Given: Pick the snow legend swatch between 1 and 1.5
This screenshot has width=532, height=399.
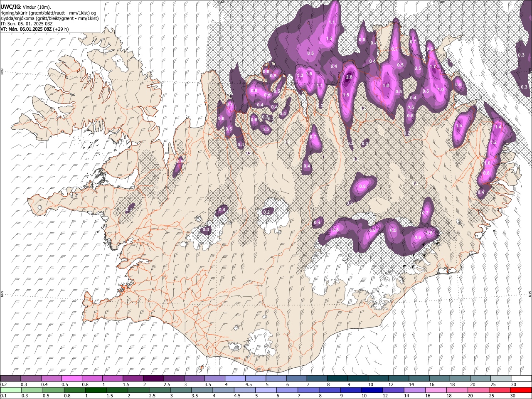Looking at the screenshot, I should click(112, 379).
